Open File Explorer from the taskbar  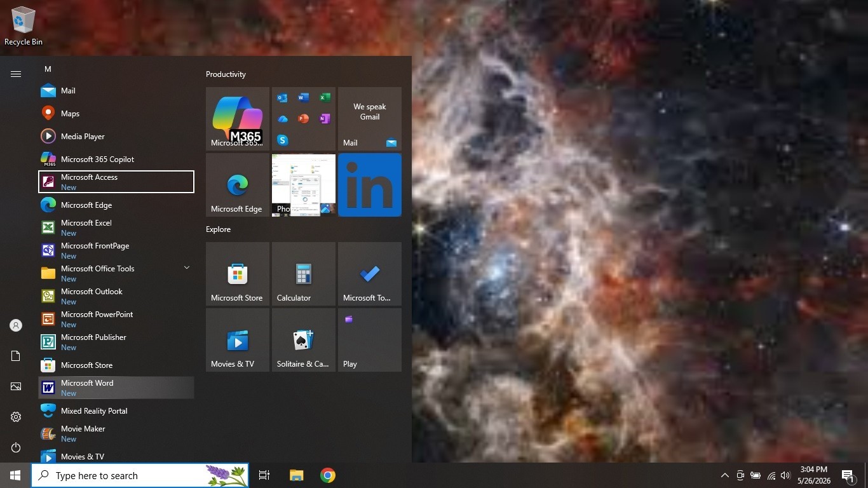[297, 475]
